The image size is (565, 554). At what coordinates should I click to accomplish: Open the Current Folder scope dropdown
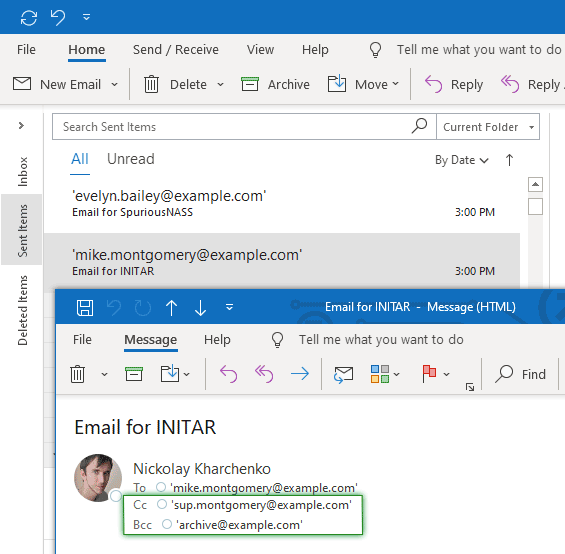[488, 127]
